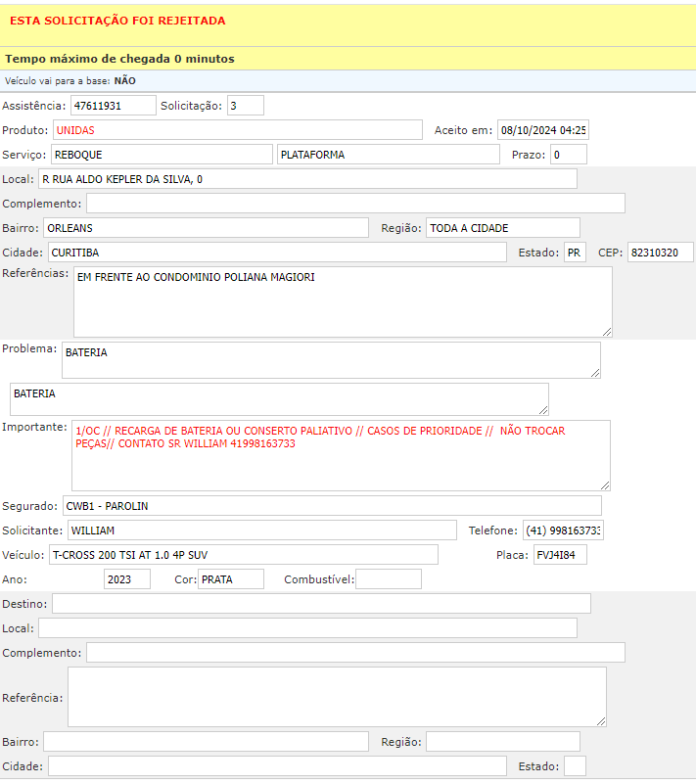Select the Segurado field with CWB1 - PAROLIN
This screenshot has height=784, width=696.
[331, 506]
